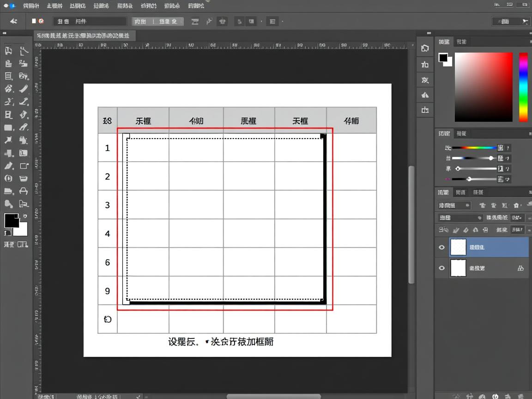The height and width of the screenshot is (399, 532).
Task: Select the brush tool in the left toolbox
Action: pyautogui.click(x=24, y=89)
